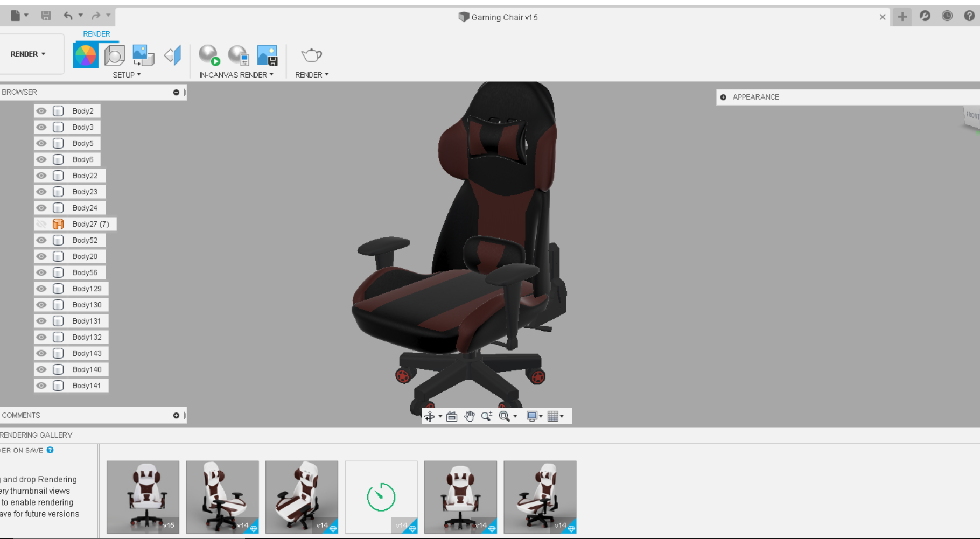
Task: Expand Zoom Window dropdown arrow
Action: click(x=515, y=416)
